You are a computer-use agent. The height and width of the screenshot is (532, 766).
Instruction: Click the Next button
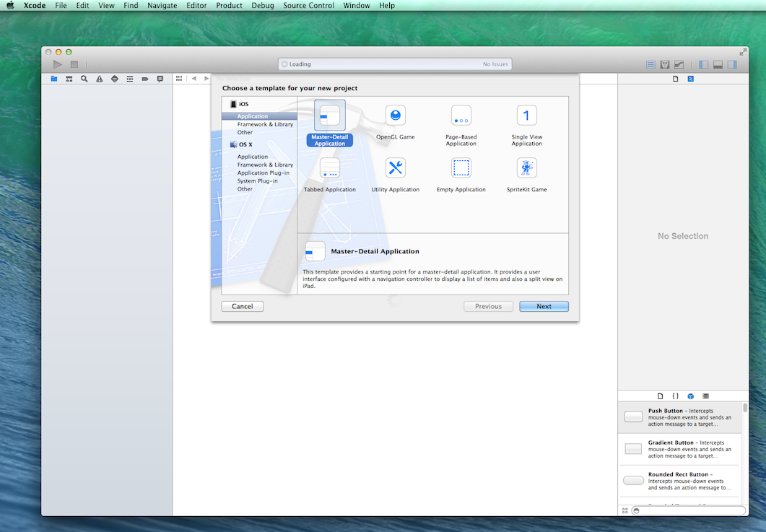point(544,306)
